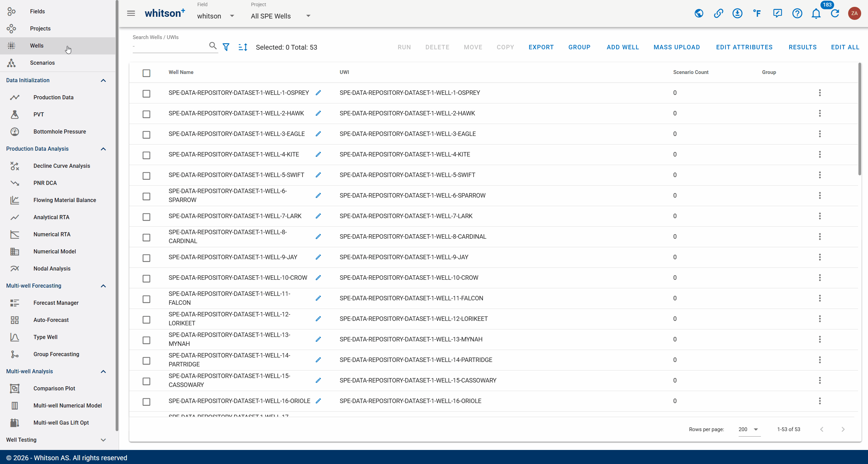This screenshot has height=464, width=868.
Task: Click the EXPORT button
Action: click(x=541, y=47)
